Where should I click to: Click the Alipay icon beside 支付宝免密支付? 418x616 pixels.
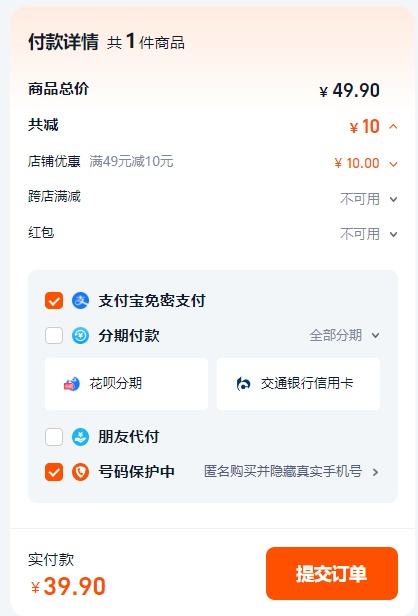point(80,301)
